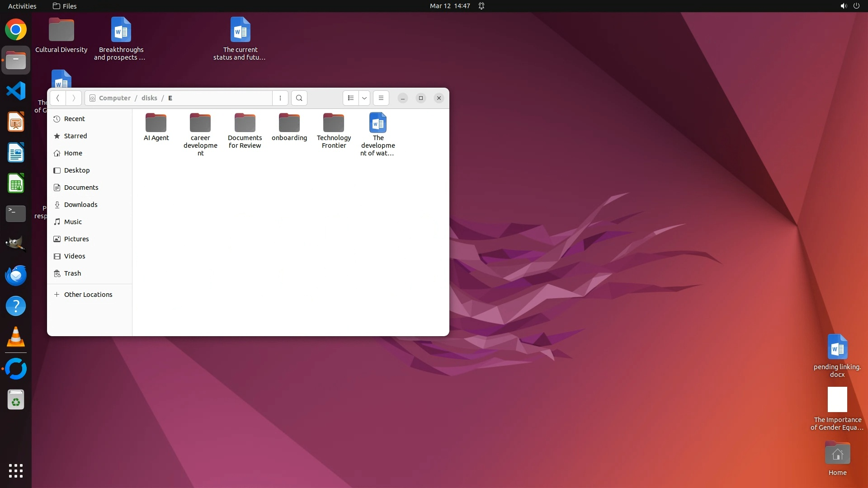Open Starred in the sidebar
Screen dimensions: 868x488
point(75,136)
